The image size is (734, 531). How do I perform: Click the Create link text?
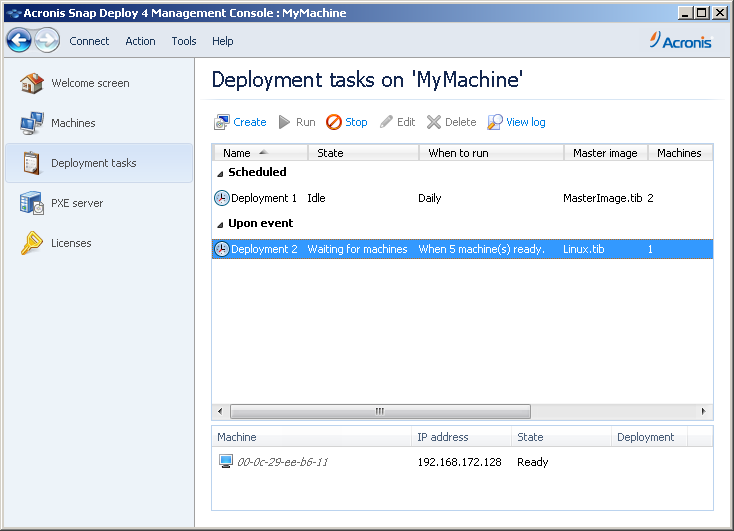coord(250,122)
